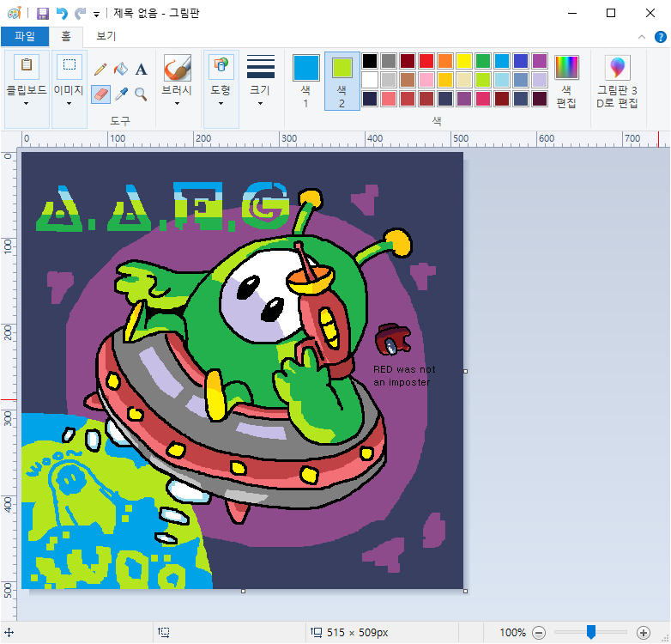
Task: Click the right-middle canvas resize handle
Action: pos(466,371)
